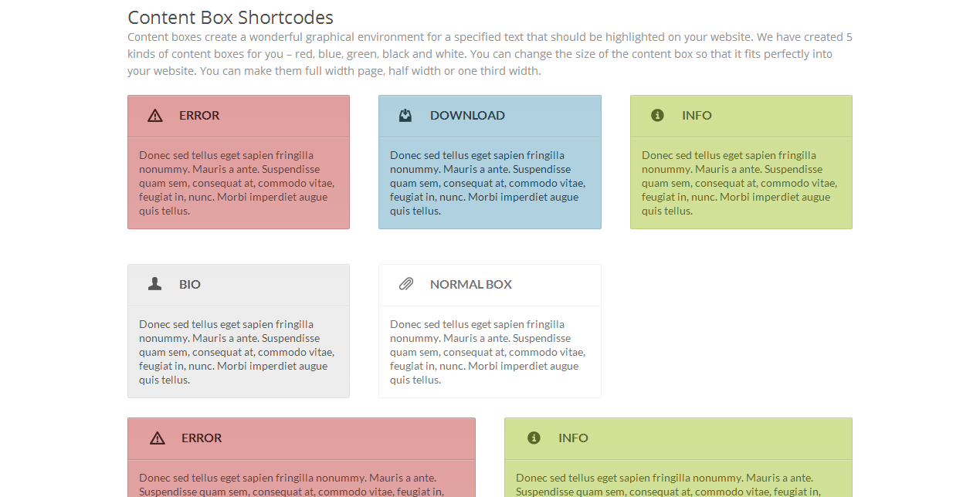This screenshot has height=497, width=980.
Task: Click the body text in the gray BIO box
Action: pyautogui.click(x=236, y=352)
